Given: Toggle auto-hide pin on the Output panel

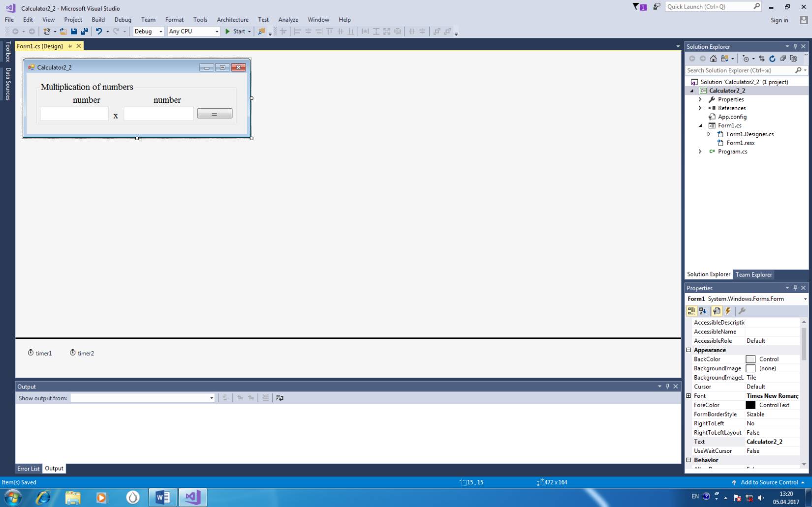Looking at the screenshot, I should 668,387.
